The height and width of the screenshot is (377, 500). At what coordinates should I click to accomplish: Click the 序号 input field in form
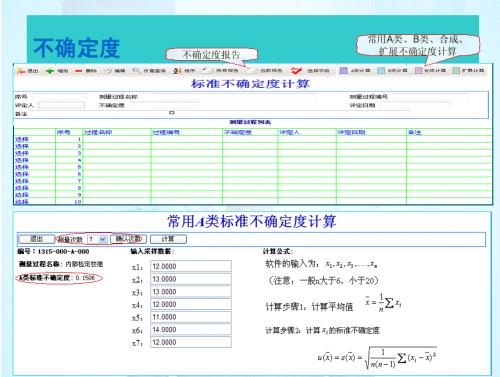tap(59, 97)
